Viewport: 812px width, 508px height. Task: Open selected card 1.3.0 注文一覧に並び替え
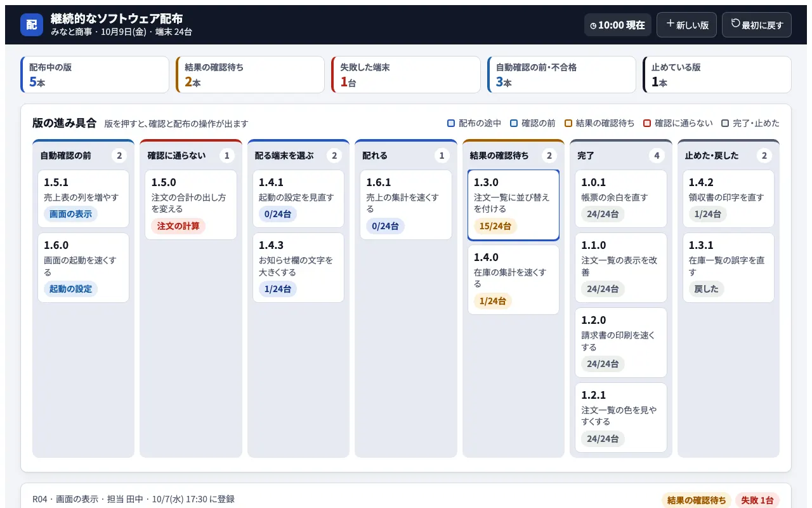point(513,205)
